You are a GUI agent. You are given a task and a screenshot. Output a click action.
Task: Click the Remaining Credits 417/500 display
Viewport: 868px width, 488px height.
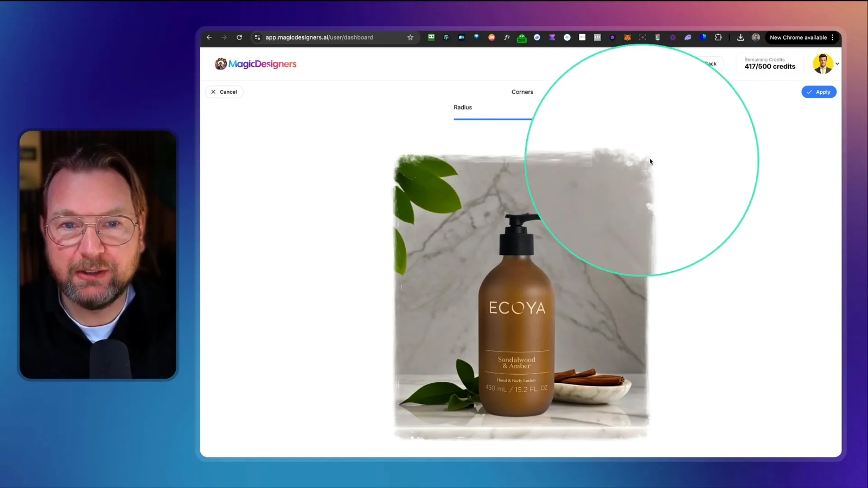point(770,64)
